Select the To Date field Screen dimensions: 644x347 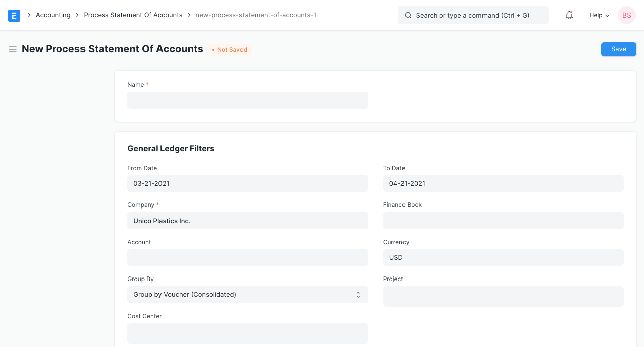[x=503, y=183]
